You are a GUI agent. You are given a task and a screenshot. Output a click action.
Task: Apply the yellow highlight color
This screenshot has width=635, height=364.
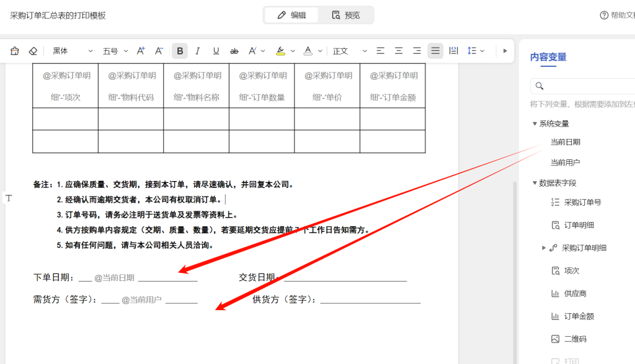point(280,51)
